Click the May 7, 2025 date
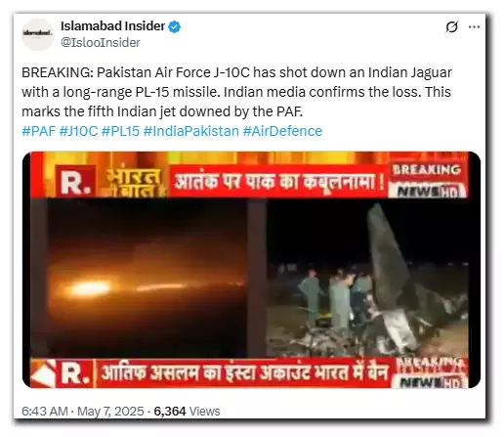The height and width of the screenshot is (437, 504). click(110, 412)
